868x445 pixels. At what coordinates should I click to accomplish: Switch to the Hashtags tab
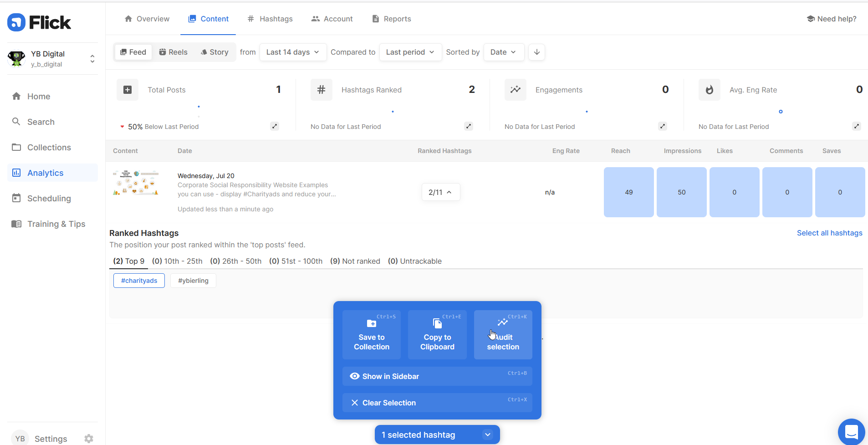pyautogui.click(x=270, y=19)
